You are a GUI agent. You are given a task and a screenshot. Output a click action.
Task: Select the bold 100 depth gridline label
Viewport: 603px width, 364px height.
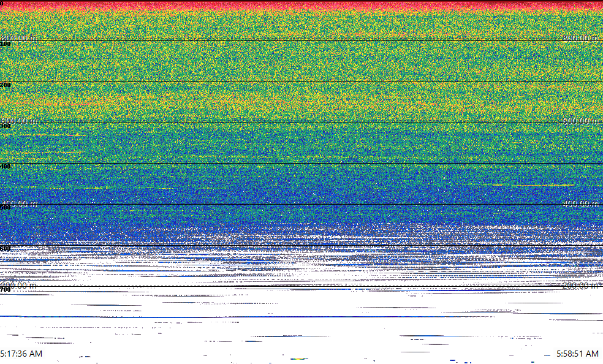6,44
